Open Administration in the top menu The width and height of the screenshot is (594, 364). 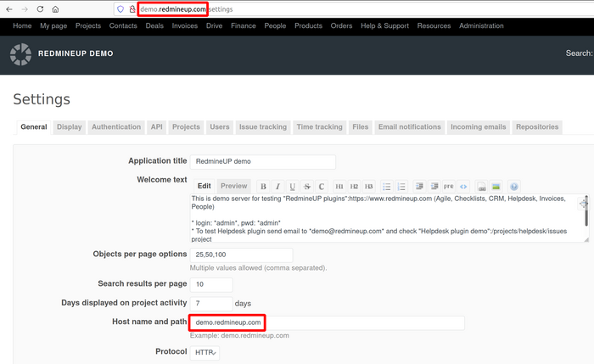481,26
